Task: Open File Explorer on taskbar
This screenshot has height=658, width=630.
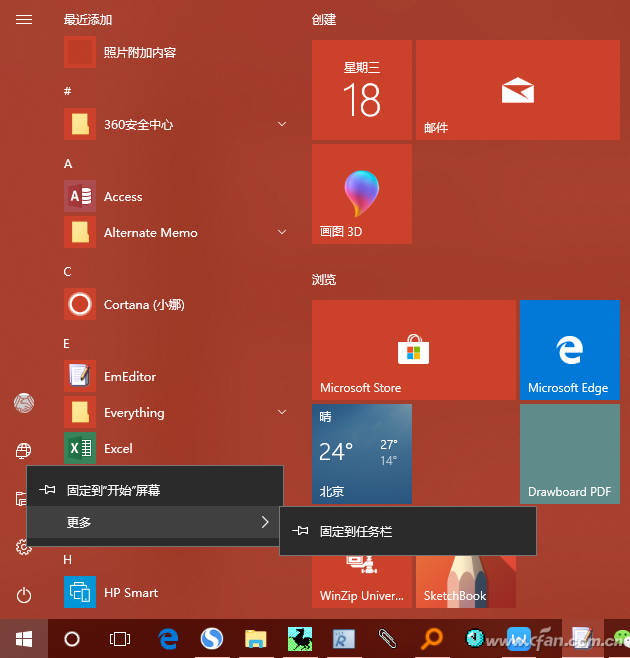Action: click(256, 639)
